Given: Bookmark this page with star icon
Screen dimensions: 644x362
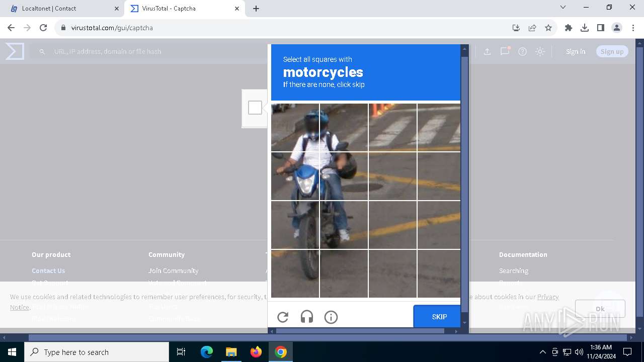Looking at the screenshot, I should (548, 28).
